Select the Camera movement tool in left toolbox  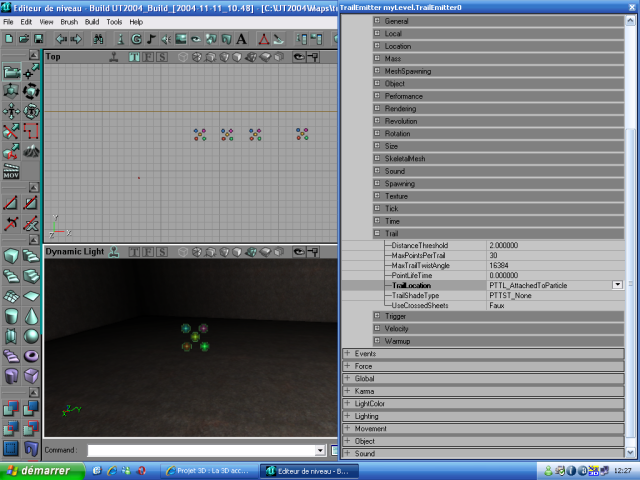tap(11, 72)
